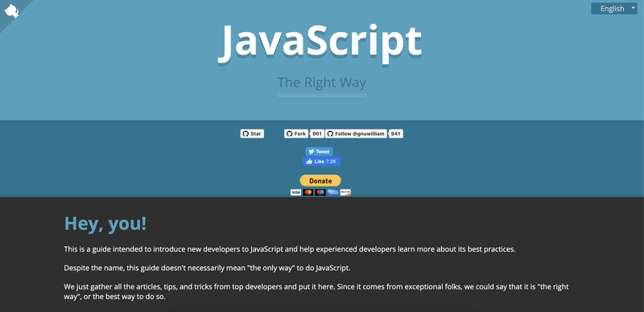Image resolution: width=644 pixels, height=312 pixels.
Task: Click the Visa card icon
Action: (x=295, y=192)
